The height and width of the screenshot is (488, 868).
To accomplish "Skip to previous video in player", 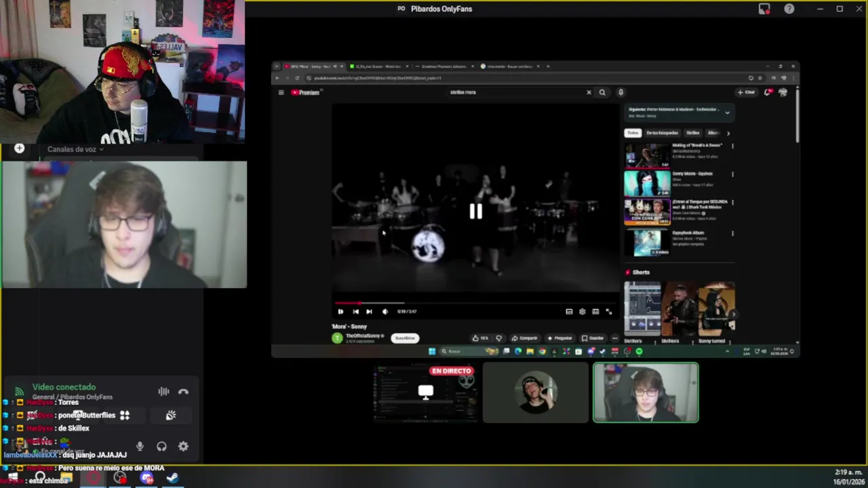I will [355, 311].
